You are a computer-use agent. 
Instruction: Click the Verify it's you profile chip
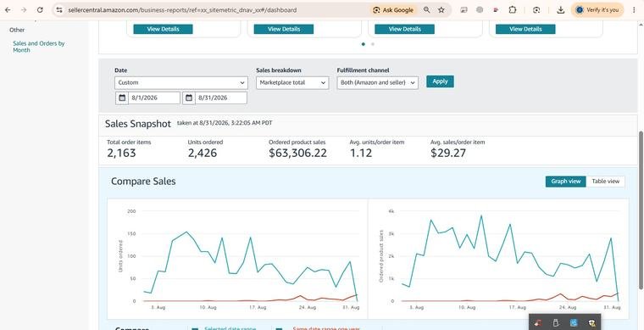coord(597,10)
